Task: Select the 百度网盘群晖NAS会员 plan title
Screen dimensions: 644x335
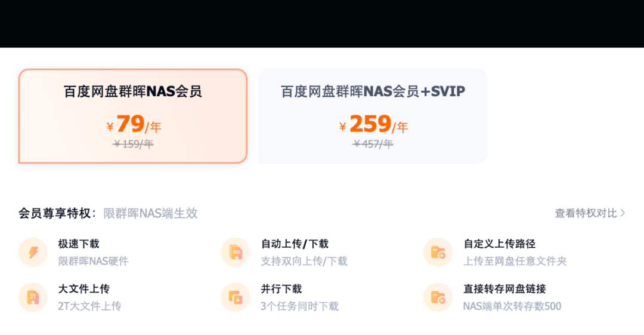Action: [132, 91]
